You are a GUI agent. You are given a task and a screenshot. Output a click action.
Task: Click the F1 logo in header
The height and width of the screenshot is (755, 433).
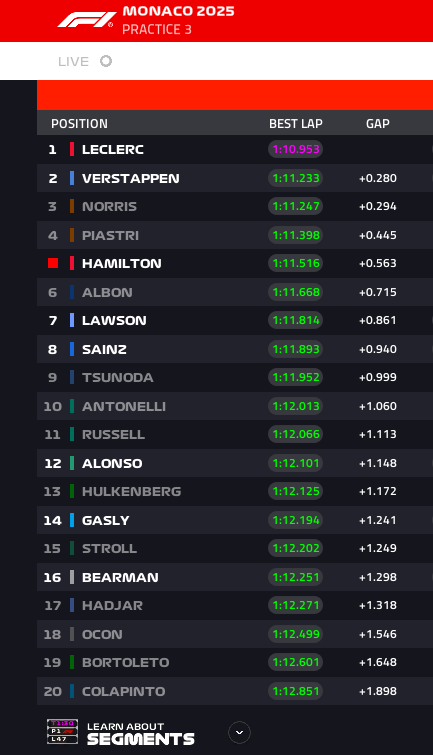point(86,20)
